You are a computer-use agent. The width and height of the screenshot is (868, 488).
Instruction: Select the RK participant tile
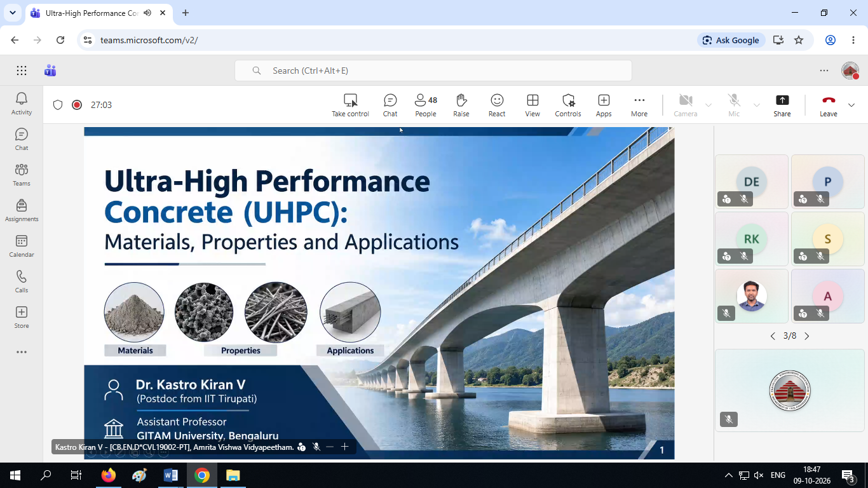coord(752,239)
